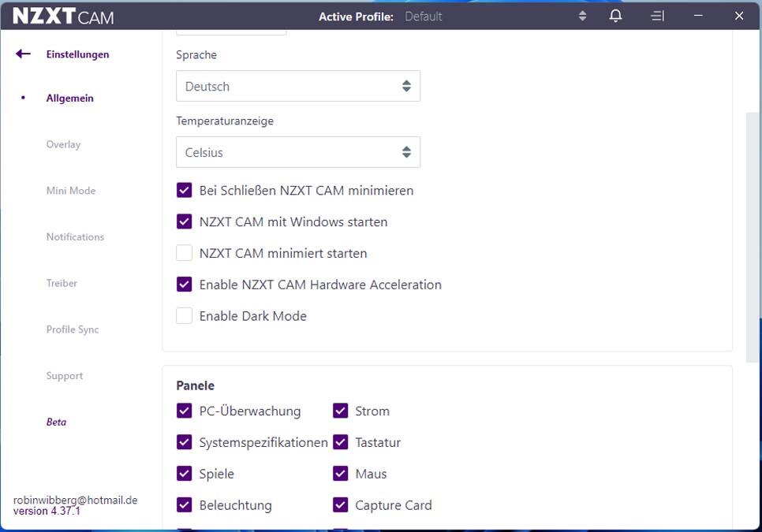This screenshot has width=762, height=532.
Task: Uncheck the Beleuchtung panel
Action: [184, 505]
